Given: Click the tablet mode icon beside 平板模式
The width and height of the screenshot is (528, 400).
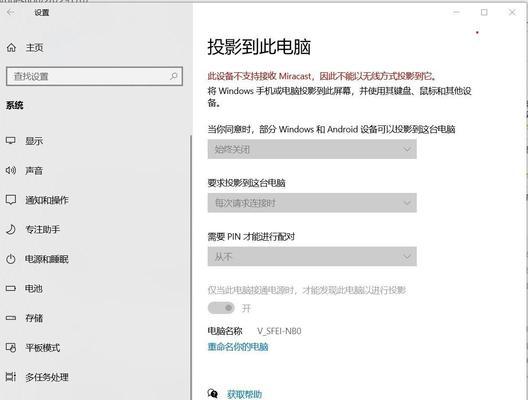Looking at the screenshot, I should click(x=11, y=347).
